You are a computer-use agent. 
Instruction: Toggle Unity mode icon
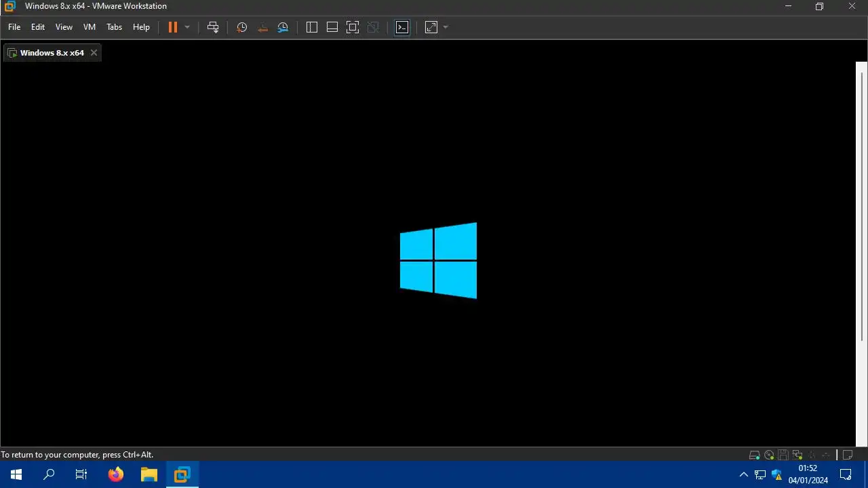tap(373, 27)
